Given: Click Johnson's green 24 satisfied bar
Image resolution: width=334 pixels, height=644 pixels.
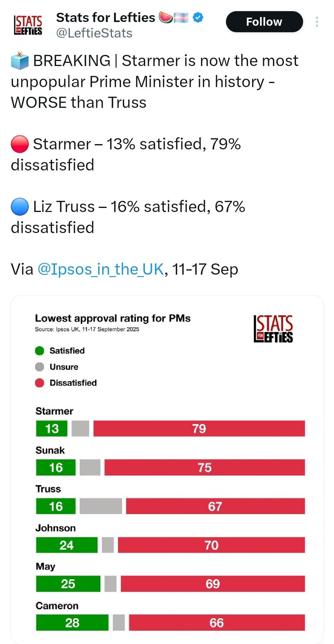Looking at the screenshot, I should [67, 545].
